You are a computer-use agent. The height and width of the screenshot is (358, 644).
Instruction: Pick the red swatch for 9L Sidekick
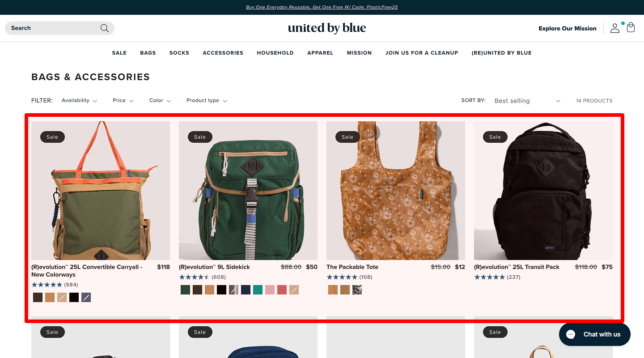[282, 290]
